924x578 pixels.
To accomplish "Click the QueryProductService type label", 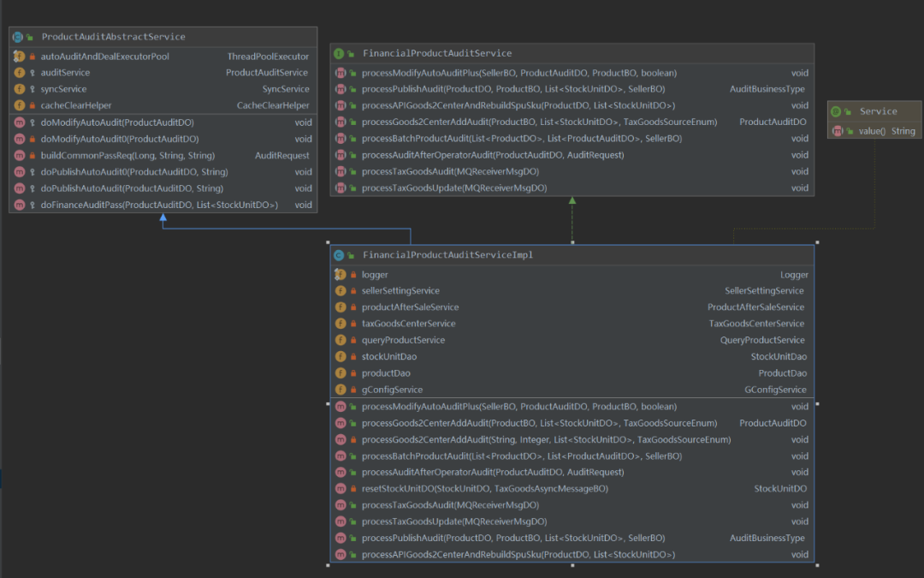I will pos(762,340).
